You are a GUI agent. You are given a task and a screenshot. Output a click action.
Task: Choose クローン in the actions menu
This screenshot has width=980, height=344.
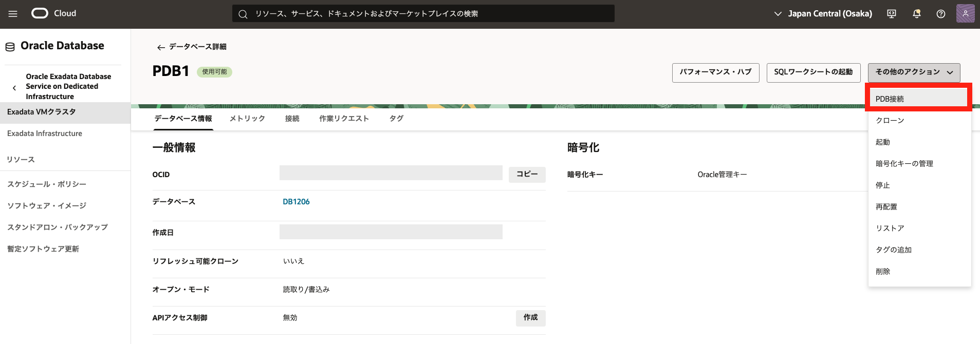pos(890,120)
